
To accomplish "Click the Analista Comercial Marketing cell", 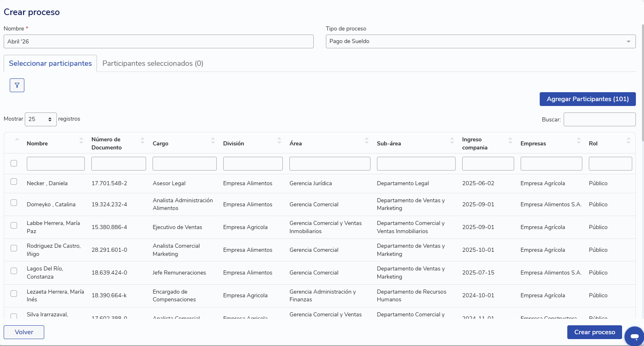I will pos(176,250).
